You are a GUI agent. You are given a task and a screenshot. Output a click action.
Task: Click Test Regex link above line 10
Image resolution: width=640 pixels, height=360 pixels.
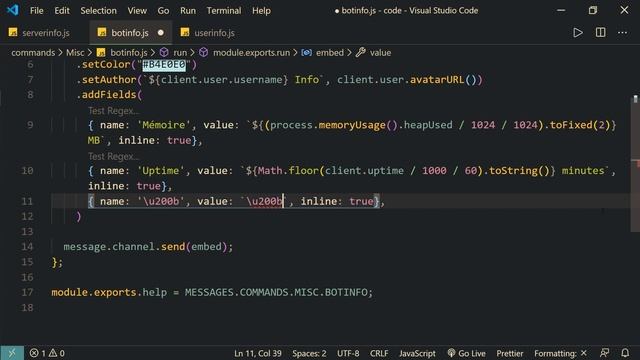[x=113, y=156]
